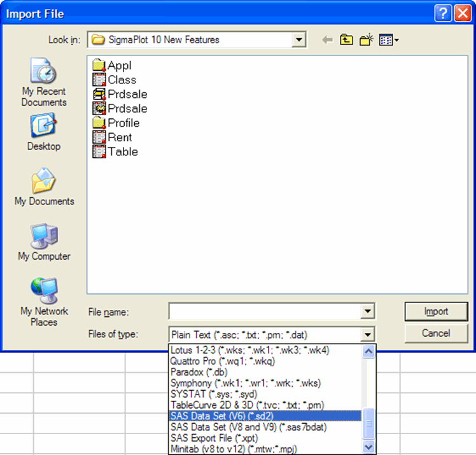Image resolution: width=476 pixels, height=455 pixels.
Task: Collapse the Files of type dropdown
Action: tap(367, 335)
